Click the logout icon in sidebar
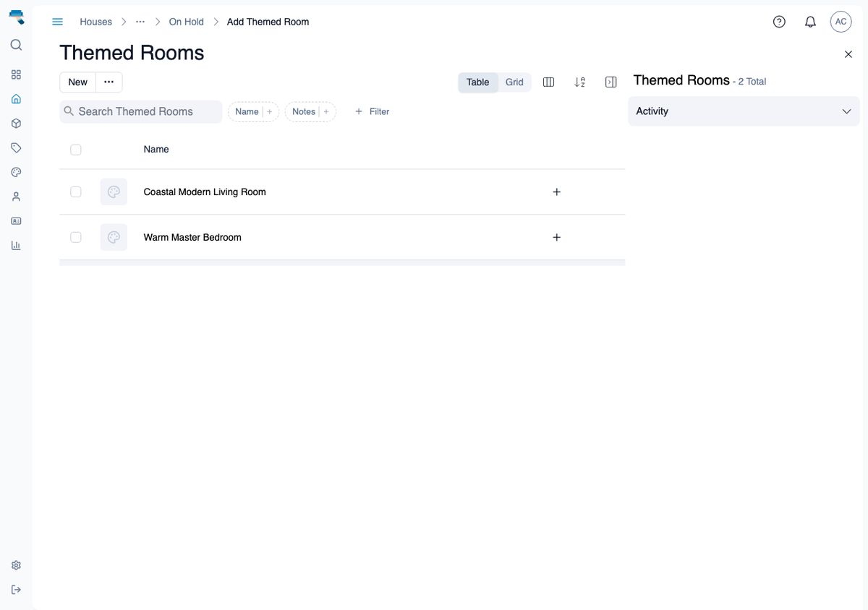Screen dimensions: 868x610 click(16, 590)
